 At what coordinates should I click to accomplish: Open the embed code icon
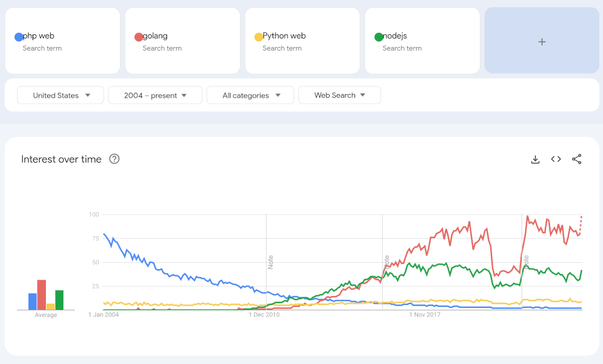click(556, 159)
